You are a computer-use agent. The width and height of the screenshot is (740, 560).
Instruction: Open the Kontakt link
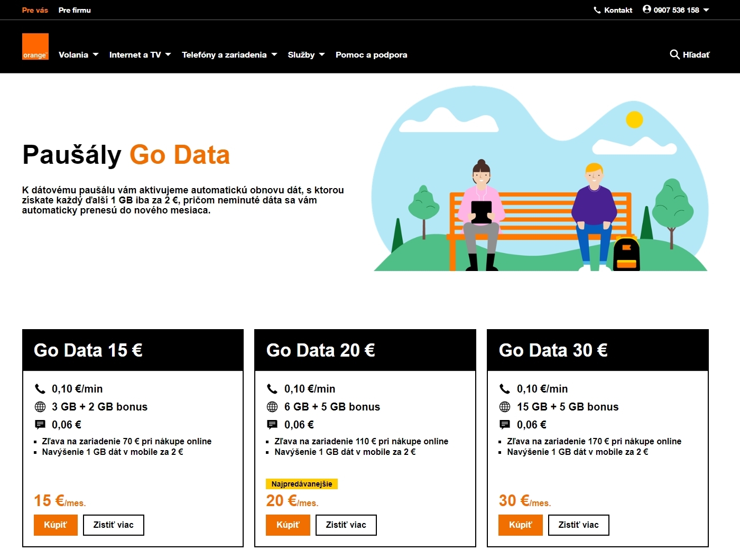(613, 10)
